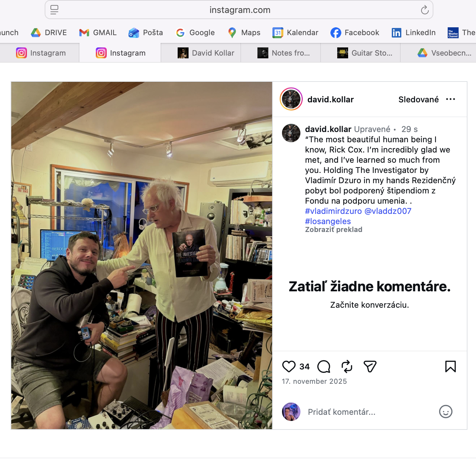Open post options three-dots menu
This screenshot has height=467, width=476.
pos(450,99)
